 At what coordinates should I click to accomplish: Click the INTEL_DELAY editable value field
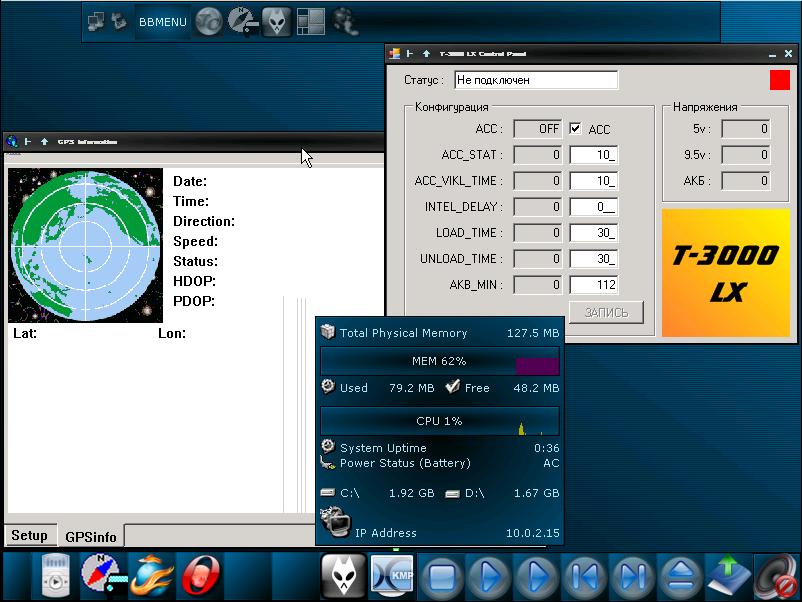point(594,207)
